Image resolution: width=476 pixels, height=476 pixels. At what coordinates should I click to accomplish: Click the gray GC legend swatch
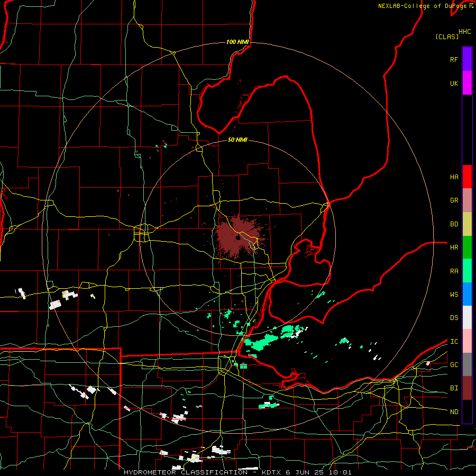(x=467, y=364)
